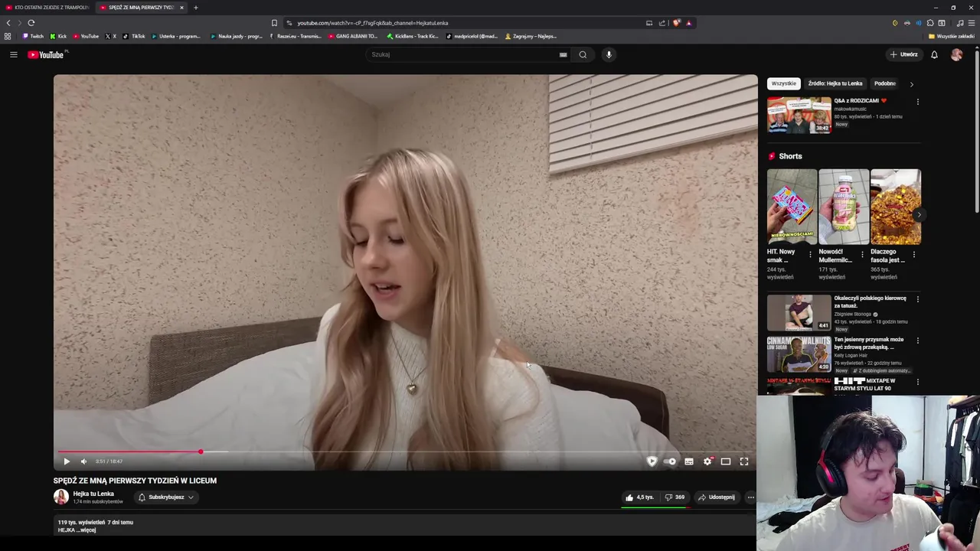980x551 pixels.
Task: Open the YouTube hamburger guide menu
Action: tap(13, 54)
